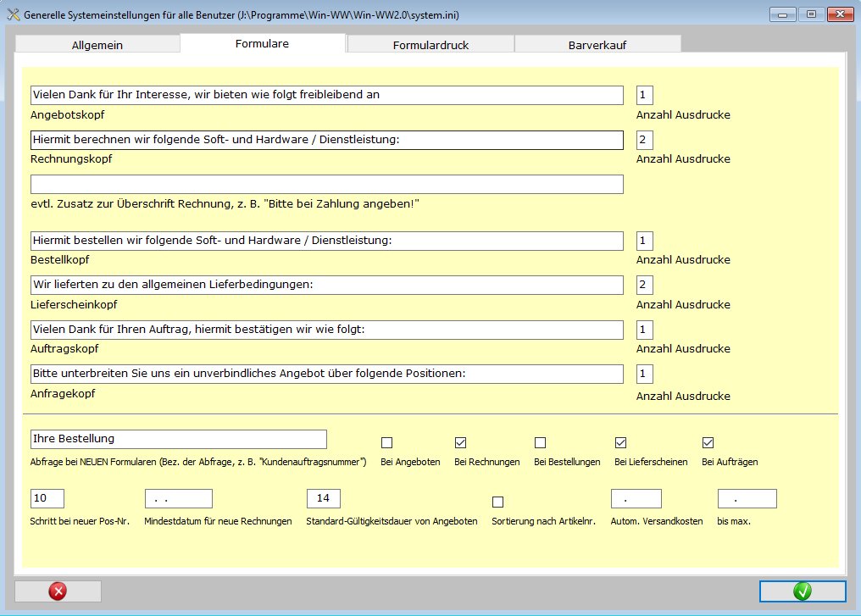
Task: Open the Formulardruck tab
Action: click(x=430, y=45)
